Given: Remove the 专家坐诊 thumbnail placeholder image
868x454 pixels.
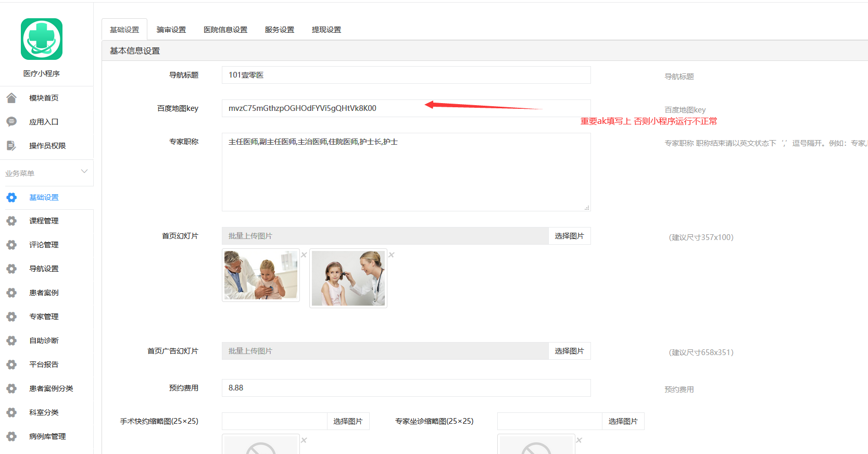Looking at the screenshot, I should point(579,440).
